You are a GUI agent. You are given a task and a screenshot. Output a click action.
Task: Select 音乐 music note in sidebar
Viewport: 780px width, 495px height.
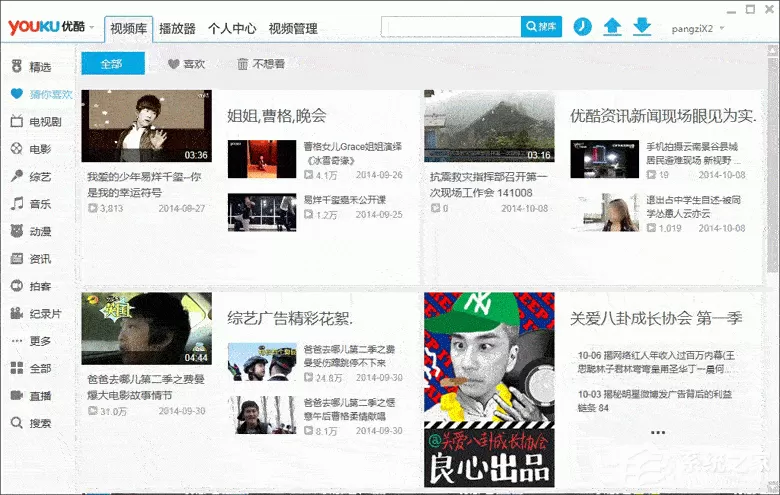(31, 203)
